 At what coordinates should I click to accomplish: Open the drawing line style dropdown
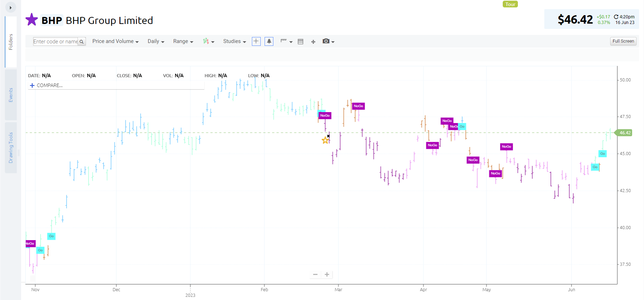pyautogui.click(x=286, y=41)
